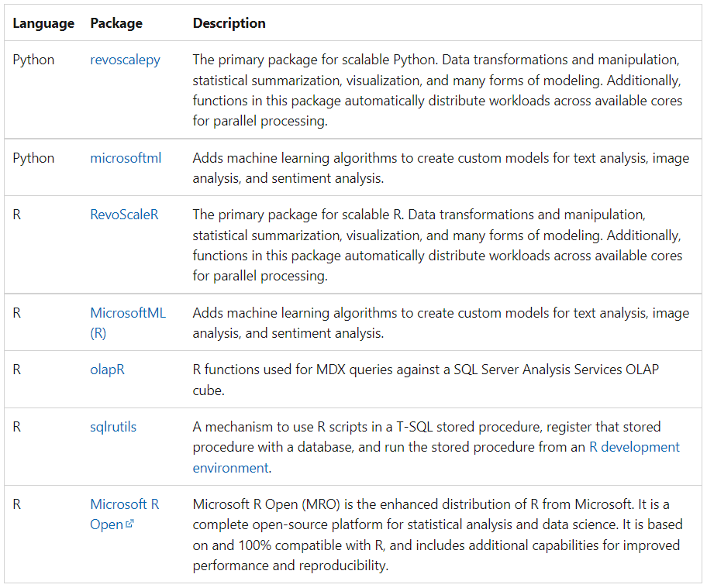The image size is (707, 588).
Task: Click the microsoftml package link
Action: click(x=126, y=158)
